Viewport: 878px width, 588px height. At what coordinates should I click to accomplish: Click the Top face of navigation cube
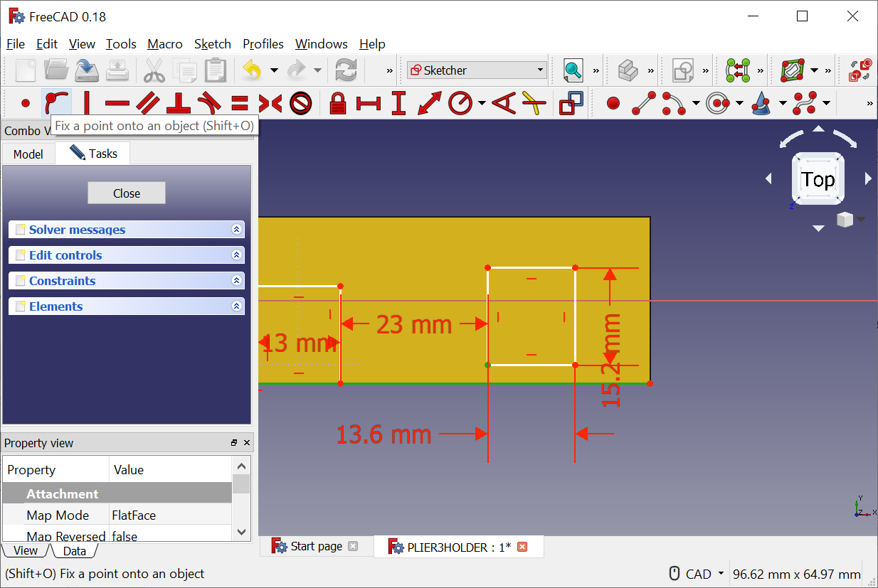click(x=818, y=179)
